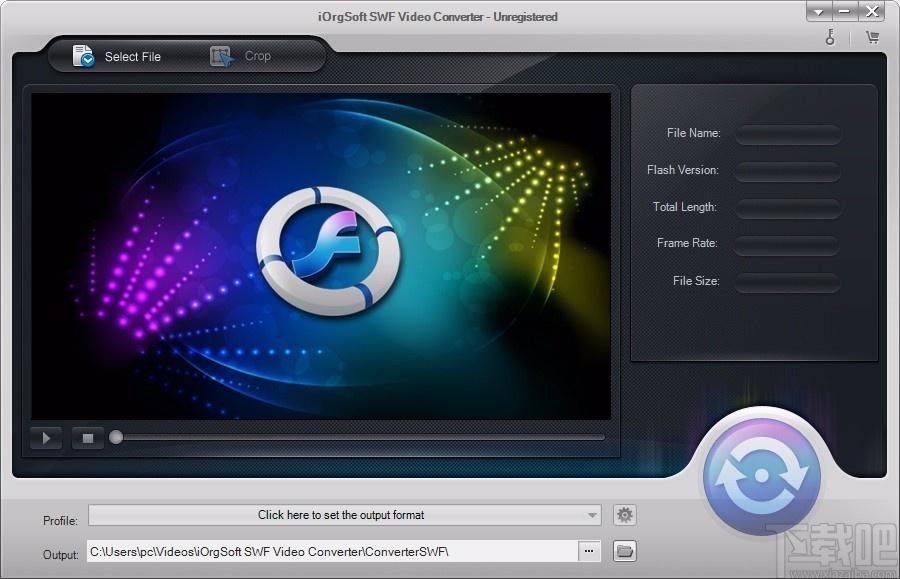Open the title bar dropdown menu arrow
The image size is (900, 579).
click(819, 11)
